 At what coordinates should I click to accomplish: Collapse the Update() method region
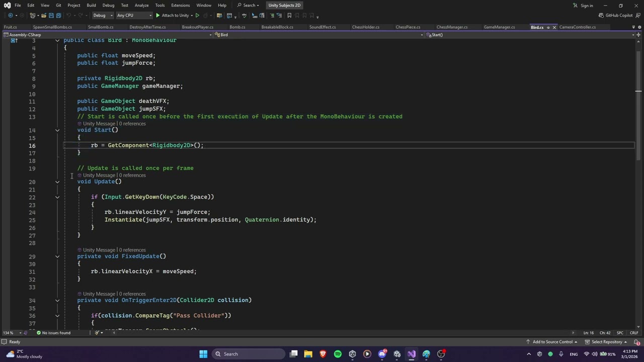[x=57, y=182]
